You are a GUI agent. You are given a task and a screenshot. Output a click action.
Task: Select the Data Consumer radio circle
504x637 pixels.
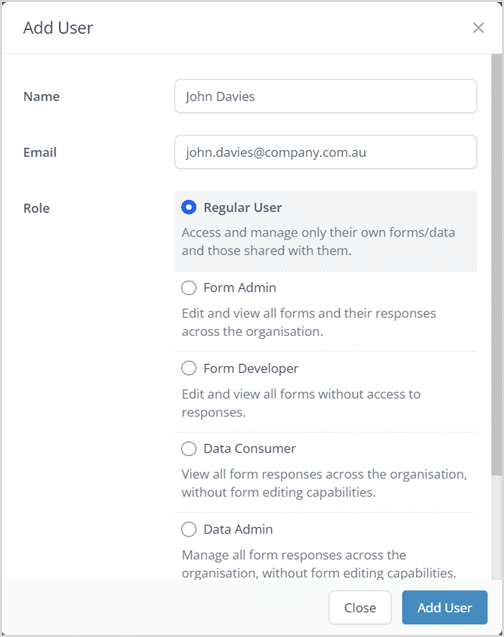pyautogui.click(x=189, y=449)
